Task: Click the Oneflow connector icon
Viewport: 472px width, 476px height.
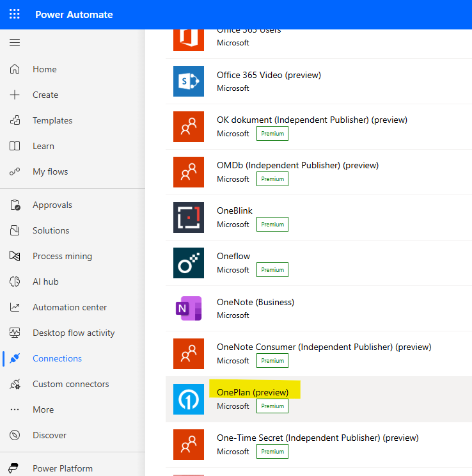Action: (189, 263)
